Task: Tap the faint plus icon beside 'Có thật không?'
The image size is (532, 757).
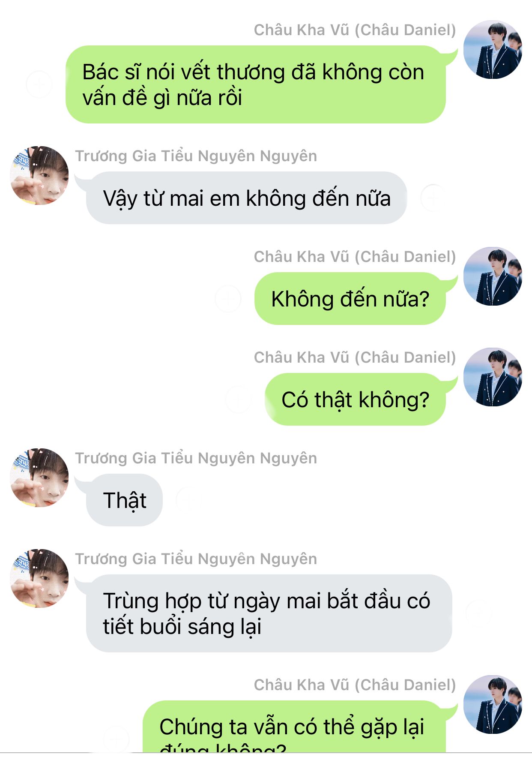Action: pyautogui.click(x=238, y=400)
